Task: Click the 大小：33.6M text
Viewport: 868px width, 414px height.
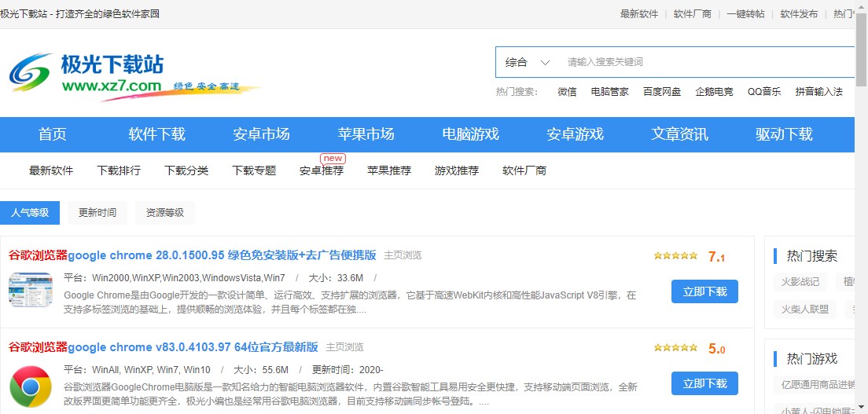Action: (336, 278)
